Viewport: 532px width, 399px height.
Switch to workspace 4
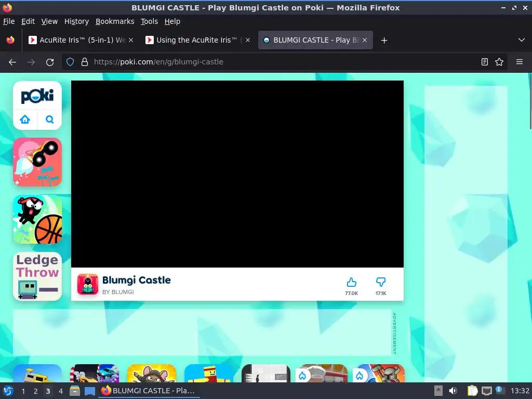(x=60, y=391)
